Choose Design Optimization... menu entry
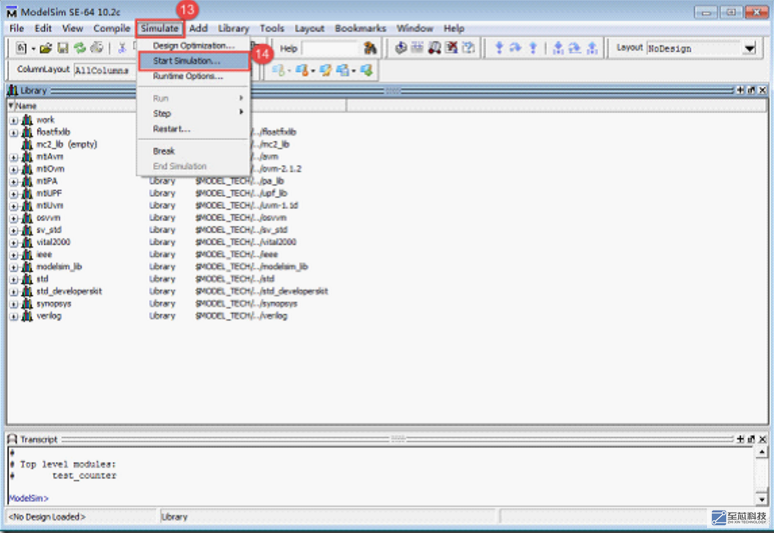Screen dimensions: 774x533 tap(194, 45)
